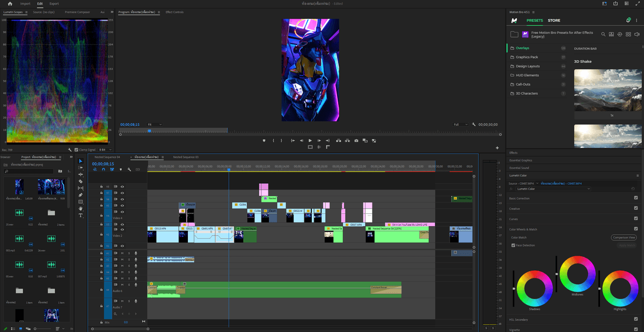Toggle Creative section checkbox
This screenshot has width=644, height=332.
pyautogui.click(x=636, y=208)
